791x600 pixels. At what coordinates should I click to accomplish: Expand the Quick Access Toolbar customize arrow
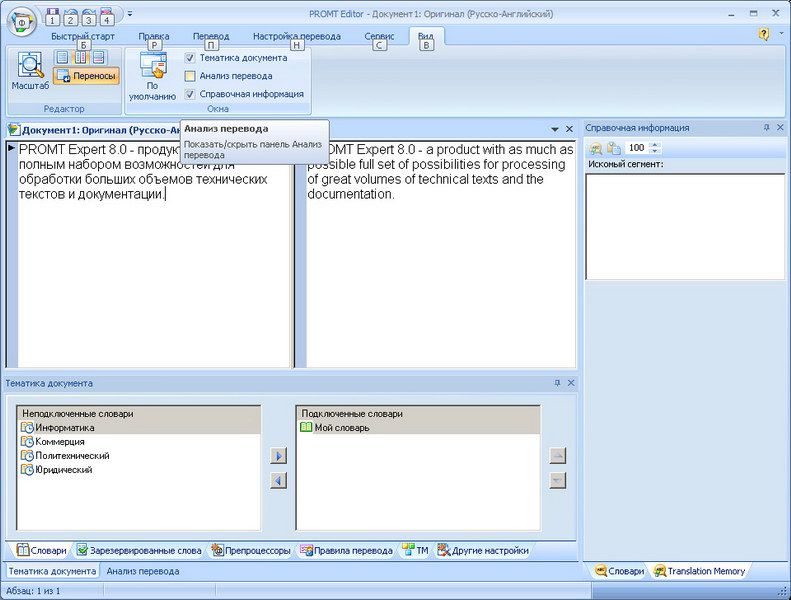click(130, 14)
